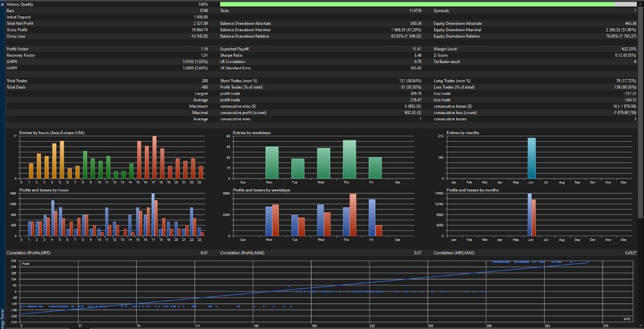Close the Strategy Tester panel
This screenshot has width=644, height=329.
tap(2, 4)
